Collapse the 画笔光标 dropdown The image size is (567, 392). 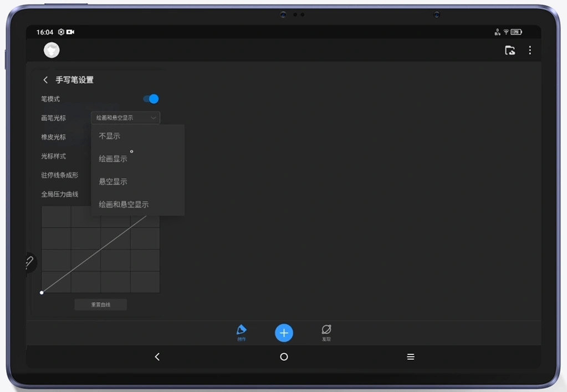pos(125,118)
